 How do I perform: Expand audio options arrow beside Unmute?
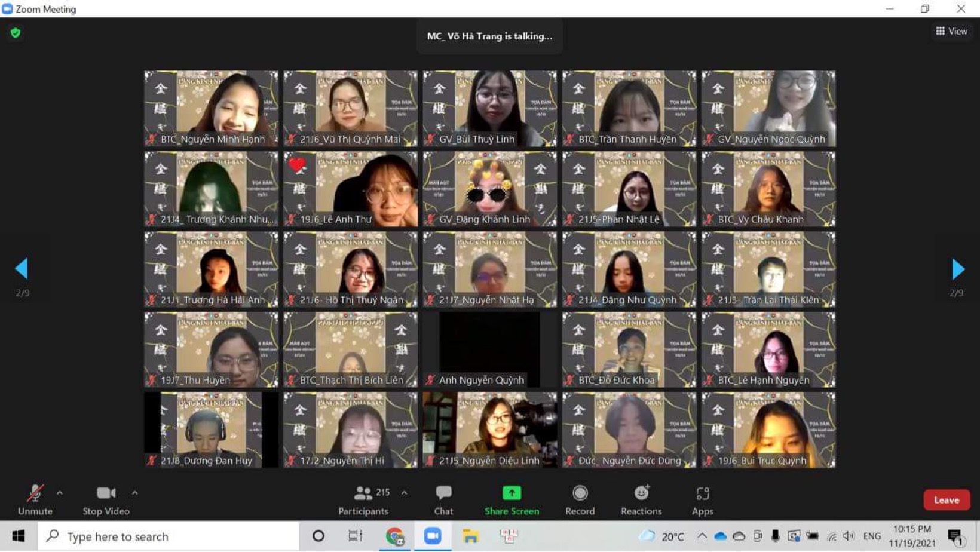point(60,493)
